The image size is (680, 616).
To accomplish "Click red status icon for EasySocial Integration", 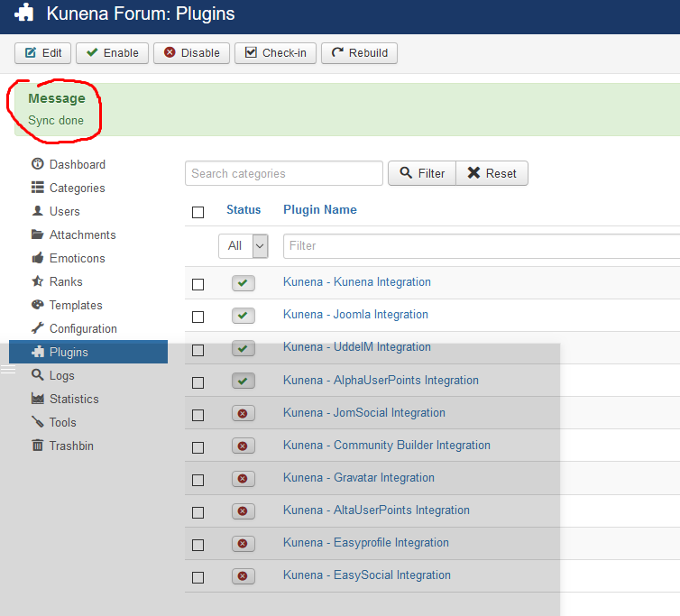I will (243, 575).
